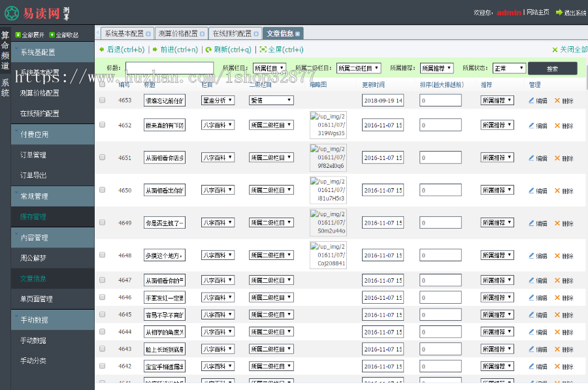Click delete X icon for row 4642

pyautogui.click(x=557, y=366)
